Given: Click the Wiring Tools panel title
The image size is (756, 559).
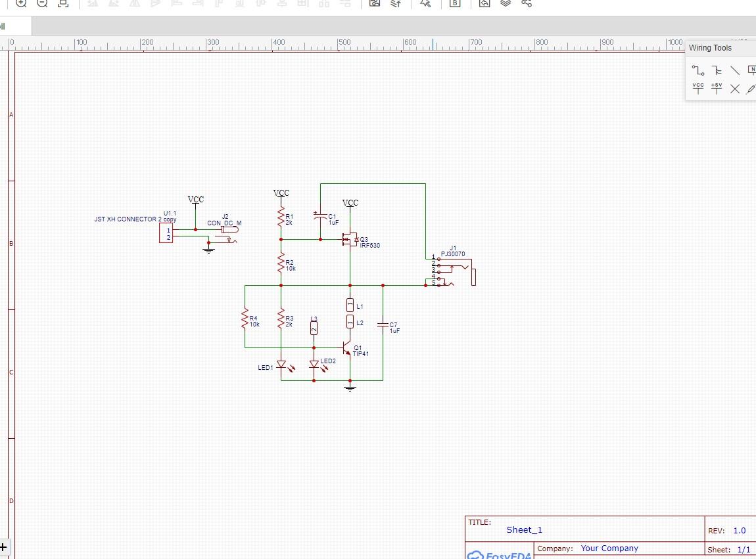Looking at the screenshot, I should 710,48.
